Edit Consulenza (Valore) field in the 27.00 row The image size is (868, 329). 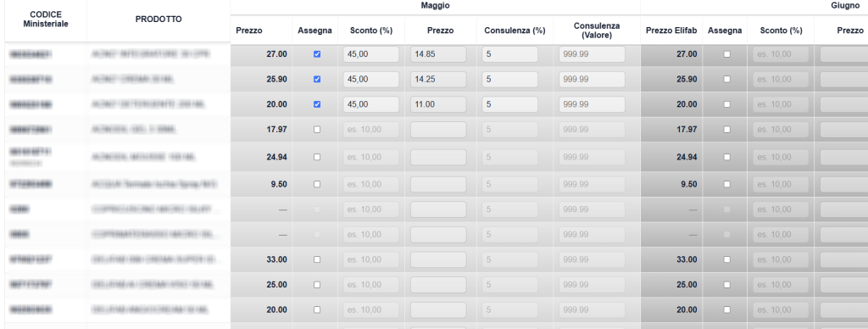click(x=592, y=54)
